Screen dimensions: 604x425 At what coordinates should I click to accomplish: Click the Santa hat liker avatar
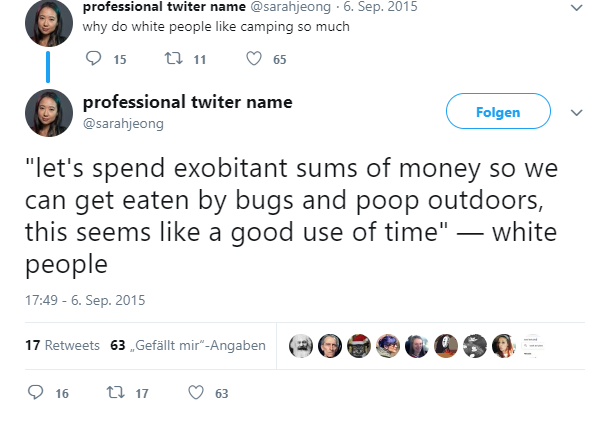[359, 346]
